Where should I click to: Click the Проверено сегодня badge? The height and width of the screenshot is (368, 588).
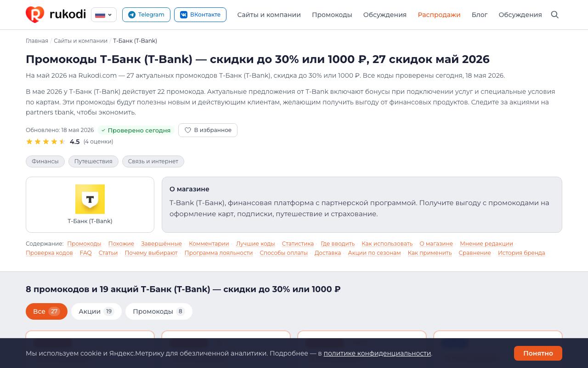click(x=136, y=130)
